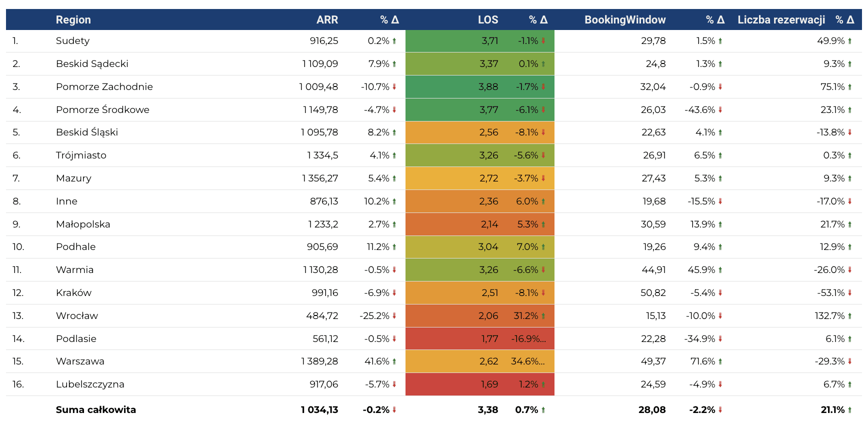Select the Suma całkowita total label
Viewport: 868px width, 421px height.
tap(96, 410)
